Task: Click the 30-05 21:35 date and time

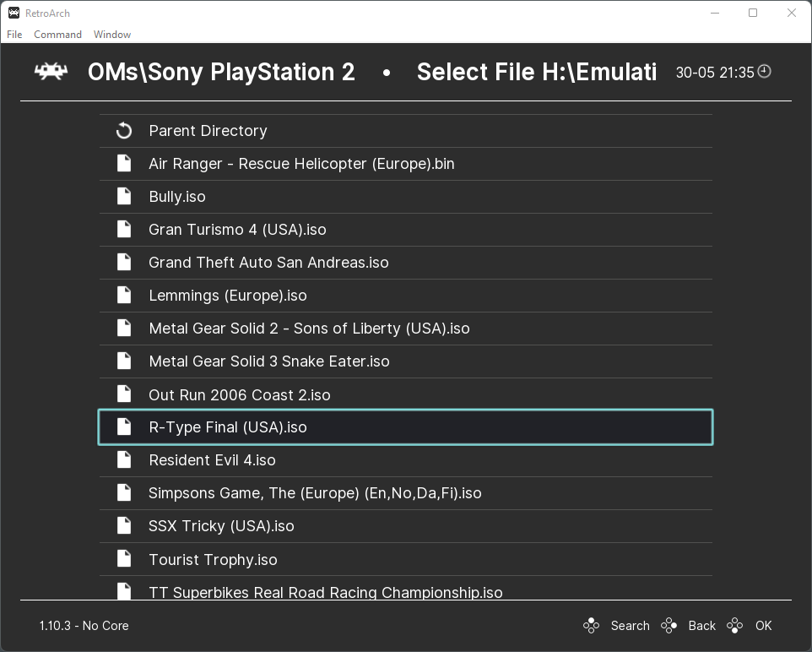Action: click(x=715, y=72)
